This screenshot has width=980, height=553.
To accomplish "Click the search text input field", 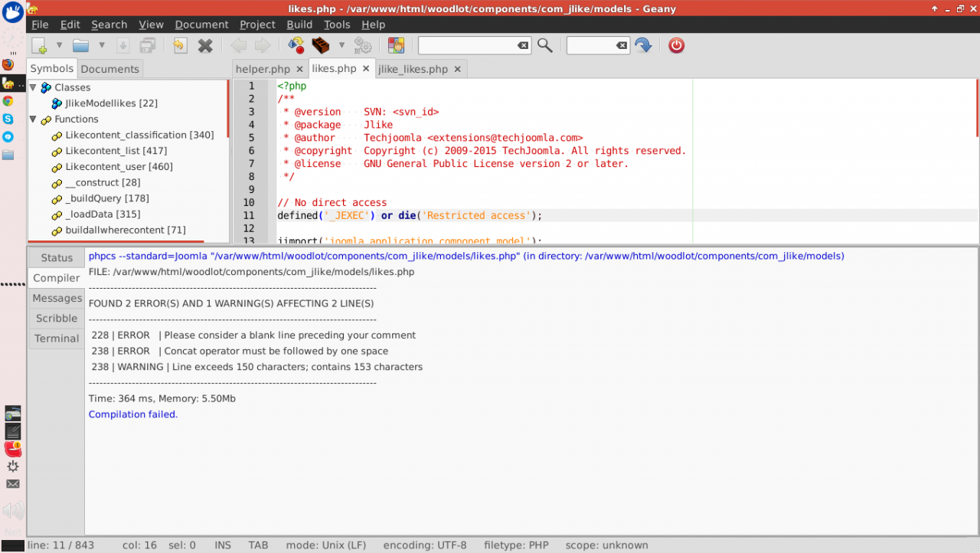I will point(467,45).
